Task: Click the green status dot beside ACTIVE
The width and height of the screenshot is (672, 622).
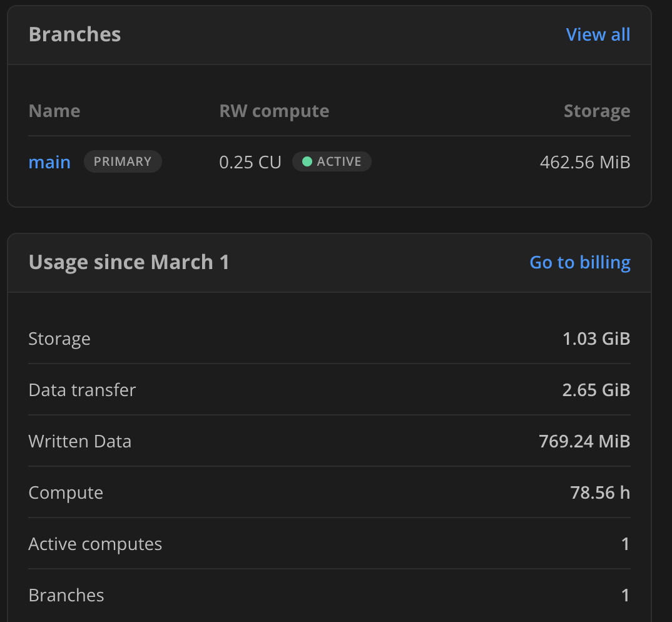Action: coord(307,162)
